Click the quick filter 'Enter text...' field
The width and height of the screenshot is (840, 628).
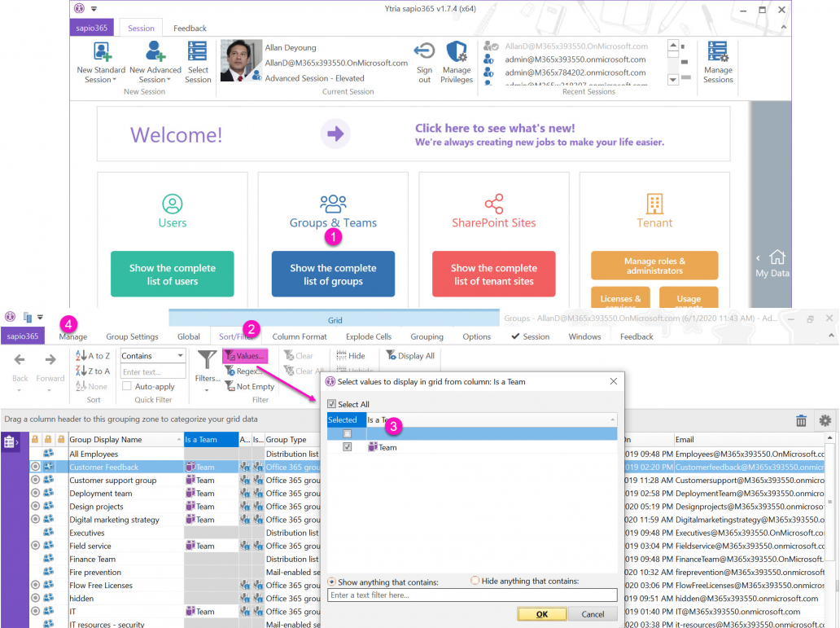click(x=153, y=371)
